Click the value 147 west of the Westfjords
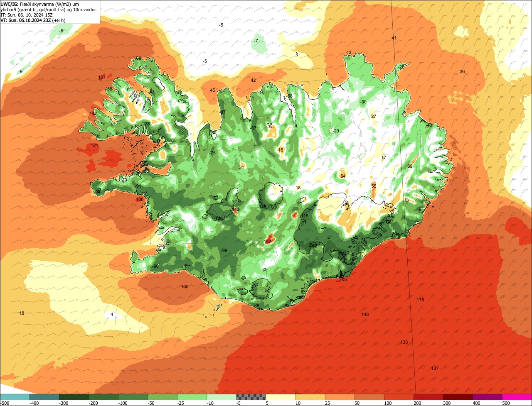Viewport: 532px width, 406px height. point(93,113)
